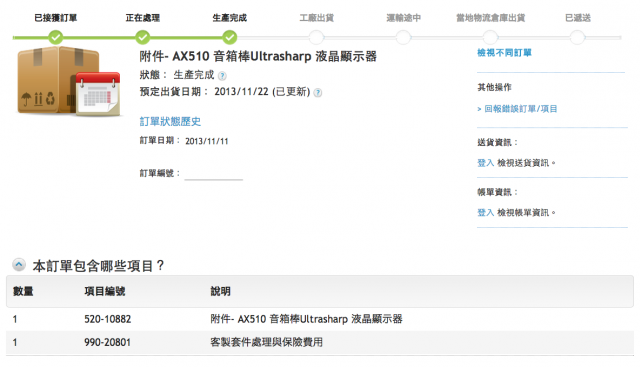Click the 已遞送 step label
This screenshot has height=367, width=640.
(578, 18)
